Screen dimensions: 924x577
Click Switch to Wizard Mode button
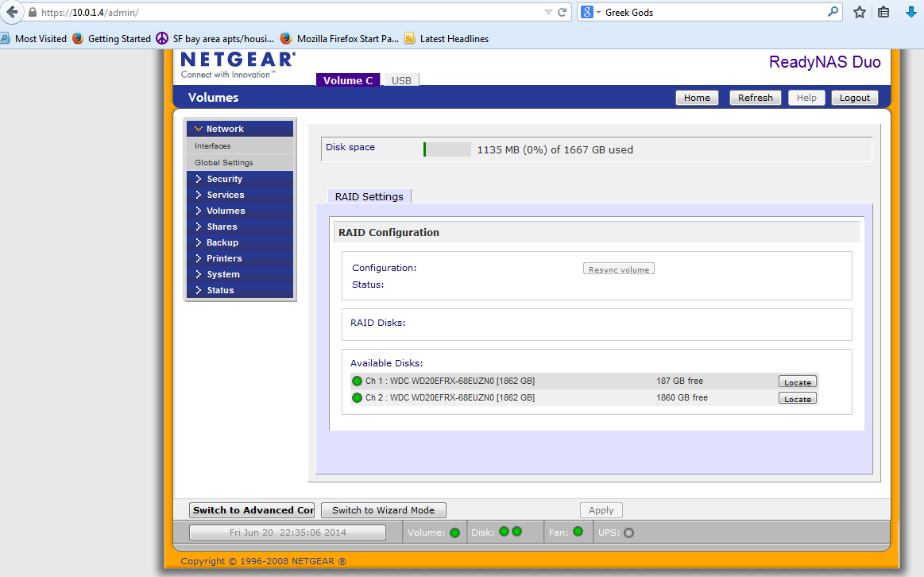(383, 510)
